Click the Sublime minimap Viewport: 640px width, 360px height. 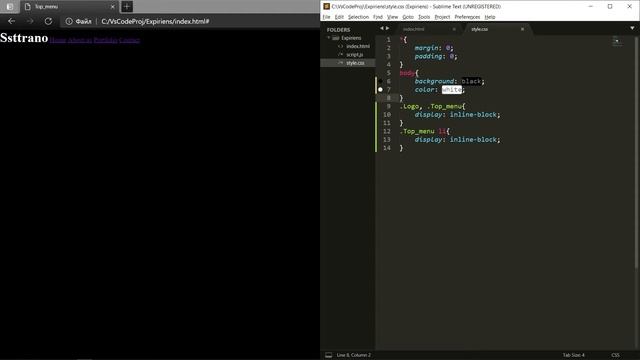618,41
